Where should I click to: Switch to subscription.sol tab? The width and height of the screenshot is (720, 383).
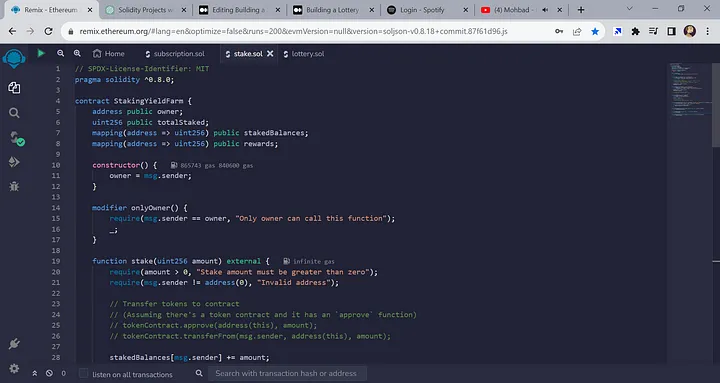(x=175, y=54)
